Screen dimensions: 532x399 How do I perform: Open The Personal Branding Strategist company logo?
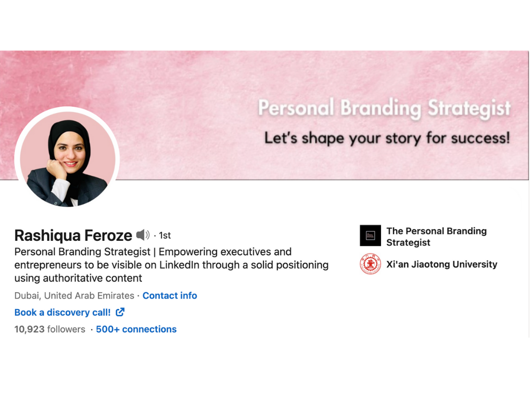coord(370,236)
